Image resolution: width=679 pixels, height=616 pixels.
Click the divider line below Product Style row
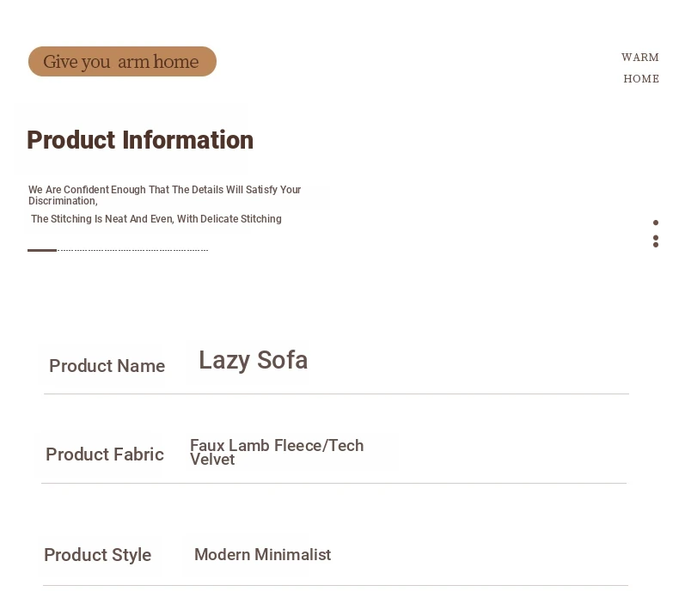[x=335, y=586]
